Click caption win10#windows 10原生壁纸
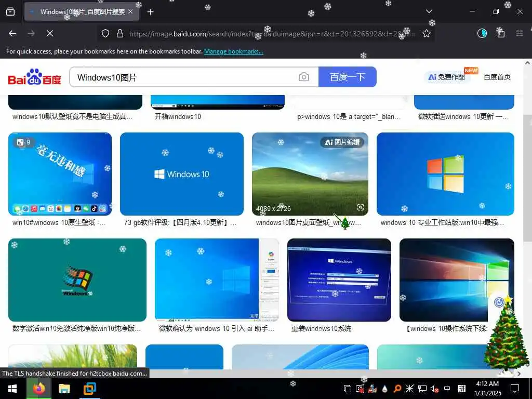The width and height of the screenshot is (532, 399). coord(59,222)
